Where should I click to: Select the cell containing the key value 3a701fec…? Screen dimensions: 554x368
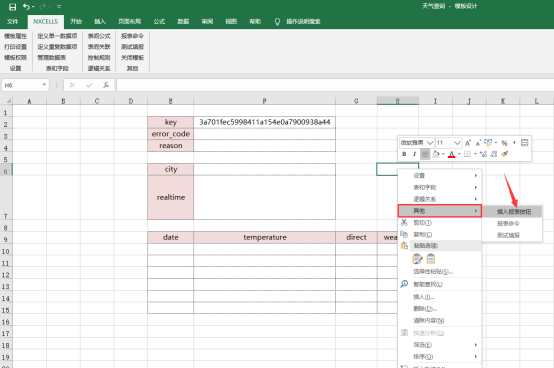265,122
